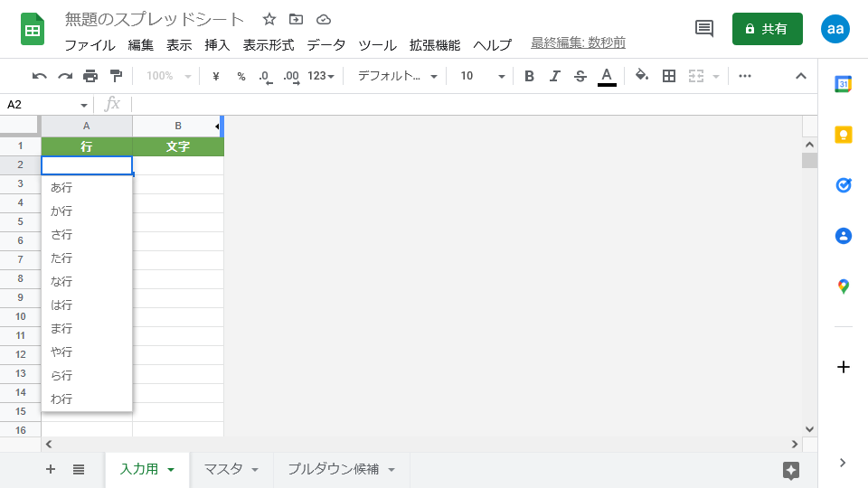Click the aa account avatar
This screenshot has width=868, height=488.
coord(835,29)
